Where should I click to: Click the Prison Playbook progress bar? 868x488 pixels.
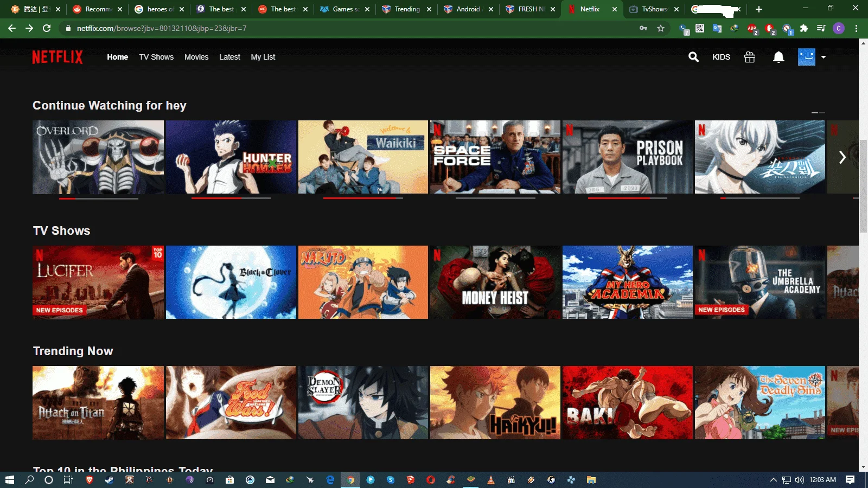pos(628,198)
